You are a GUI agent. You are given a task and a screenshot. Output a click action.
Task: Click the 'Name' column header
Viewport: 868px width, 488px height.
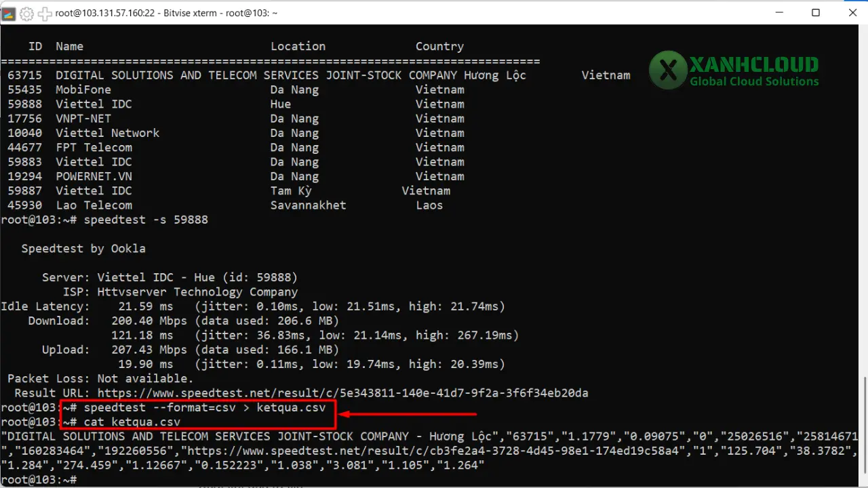69,46
